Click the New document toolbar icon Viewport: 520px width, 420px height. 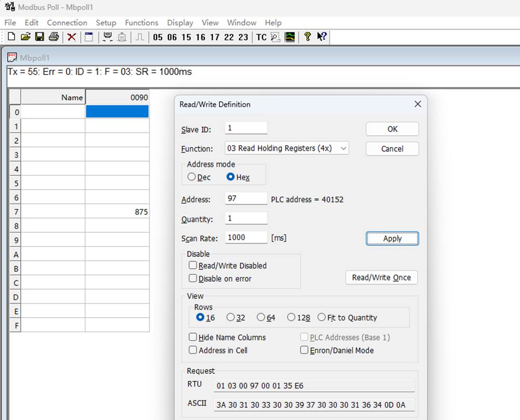[x=11, y=36]
